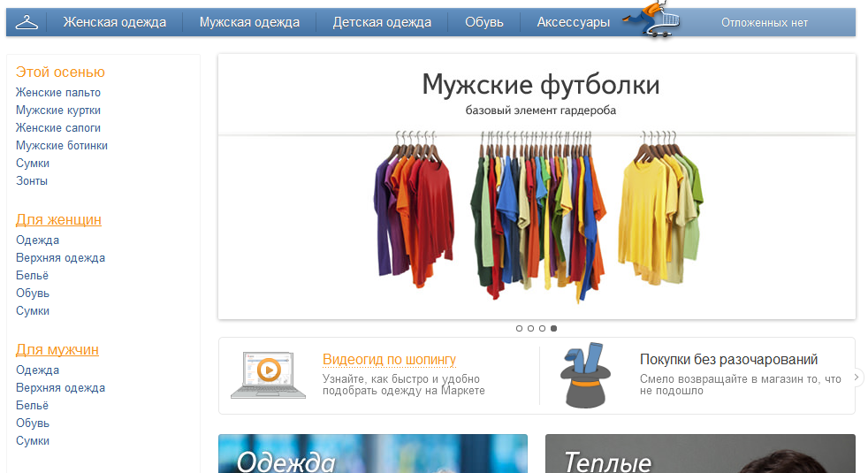Select first carousel slide dot
This screenshot has width=868, height=473.
(x=519, y=328)
